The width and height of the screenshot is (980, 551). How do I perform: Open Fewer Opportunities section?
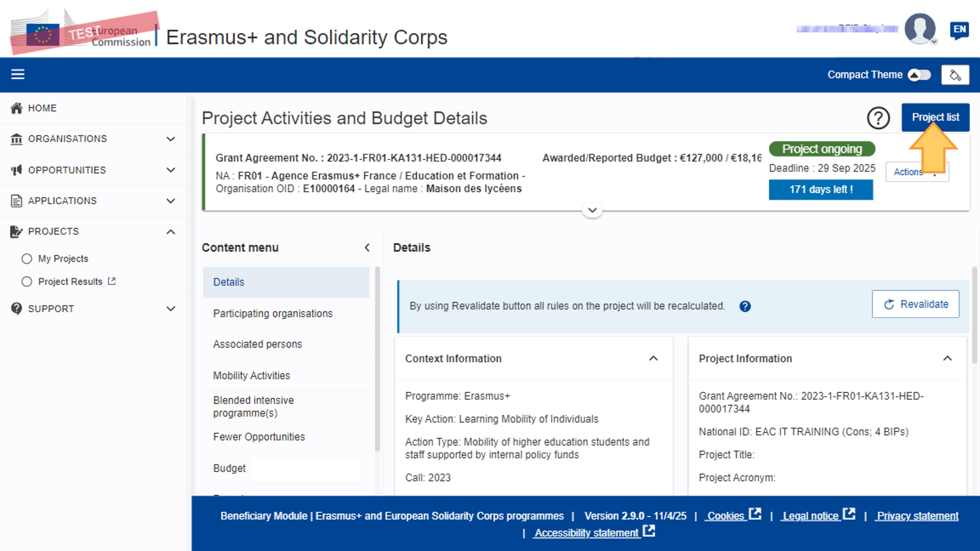[x=286, y=437]
